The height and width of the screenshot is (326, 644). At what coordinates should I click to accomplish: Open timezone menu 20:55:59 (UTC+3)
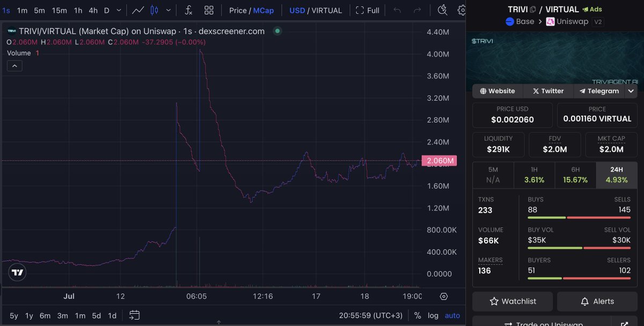(371, 315)
